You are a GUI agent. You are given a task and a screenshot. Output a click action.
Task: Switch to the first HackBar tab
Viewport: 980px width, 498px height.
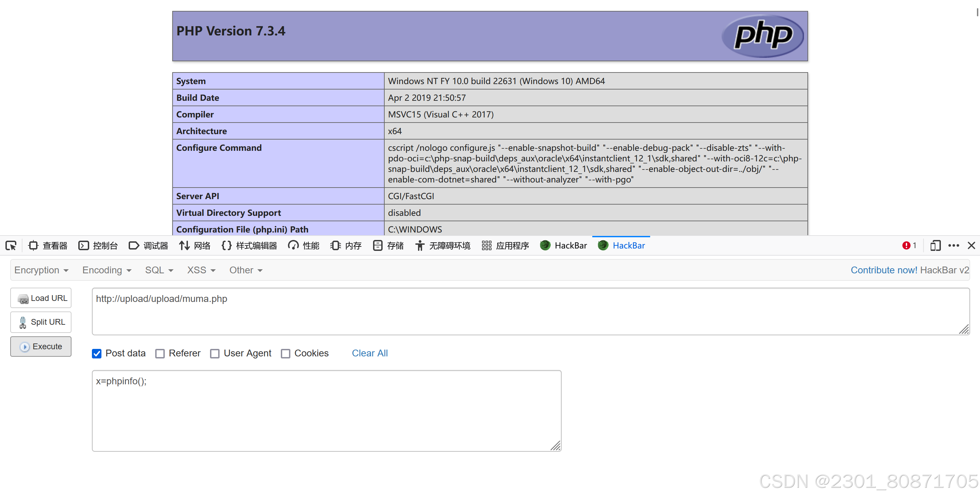[x=564, y=245]
